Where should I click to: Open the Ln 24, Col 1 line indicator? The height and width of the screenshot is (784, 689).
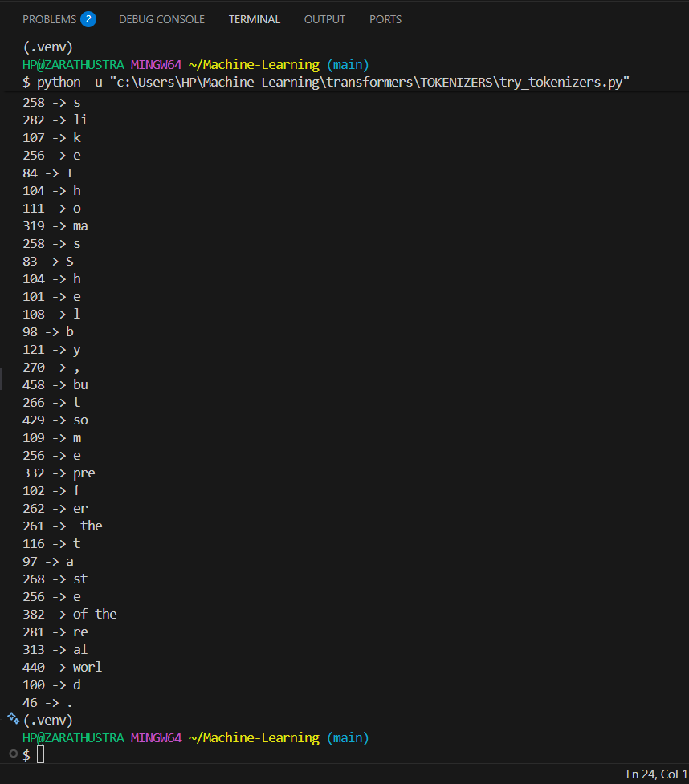tap(656, 774)
